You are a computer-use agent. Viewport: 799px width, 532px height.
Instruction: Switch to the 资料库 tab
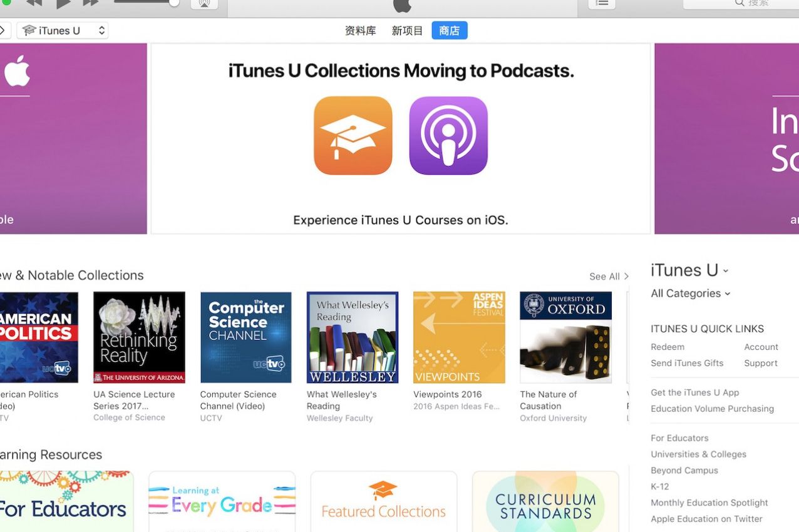360,31
